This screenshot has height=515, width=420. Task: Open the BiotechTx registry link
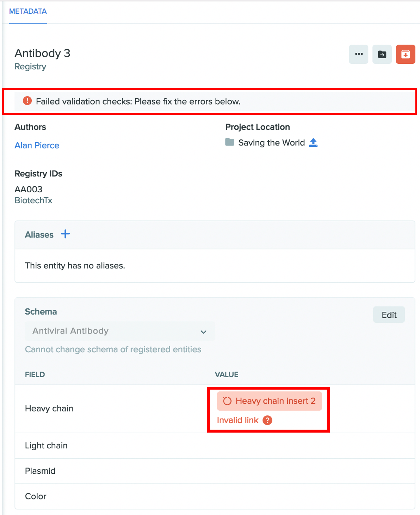33,200
